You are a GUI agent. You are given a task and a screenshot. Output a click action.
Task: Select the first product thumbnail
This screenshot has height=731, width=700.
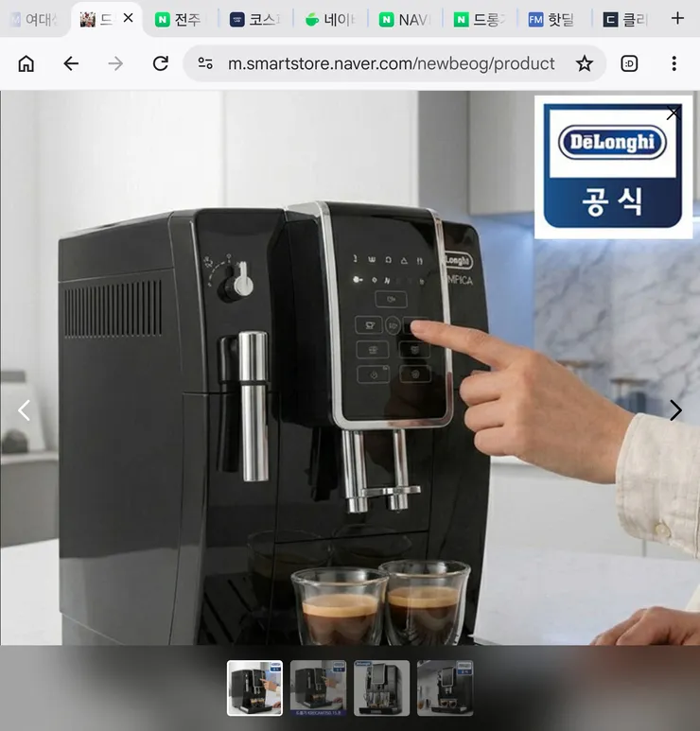coord(254,688)
